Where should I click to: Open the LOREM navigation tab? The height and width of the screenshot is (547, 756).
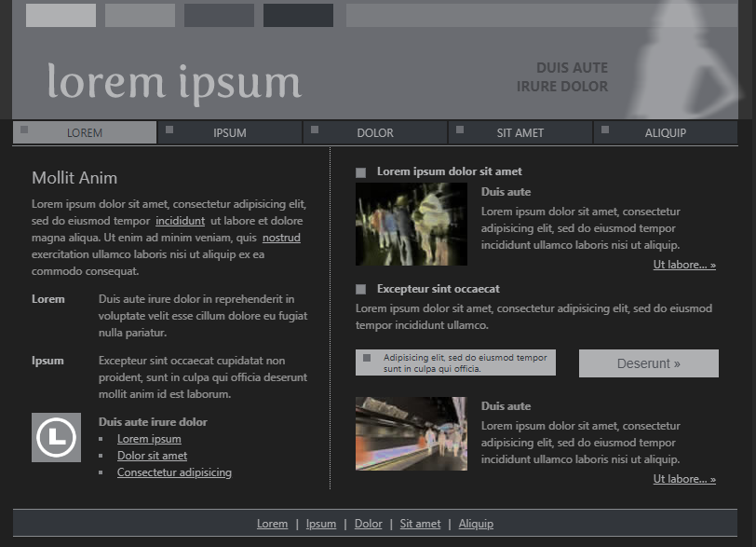pos(85,133)
